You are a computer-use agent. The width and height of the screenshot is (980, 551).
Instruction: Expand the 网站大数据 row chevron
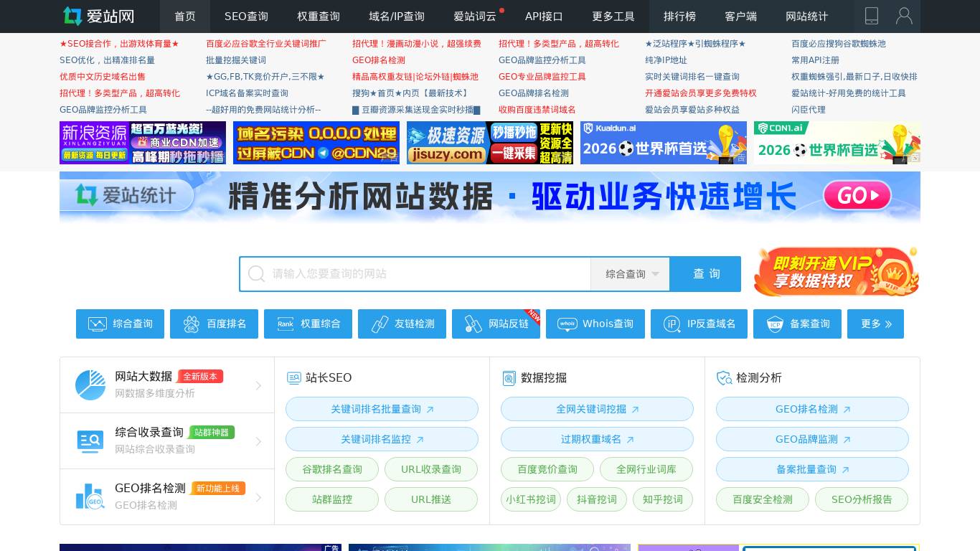[258, 386]
